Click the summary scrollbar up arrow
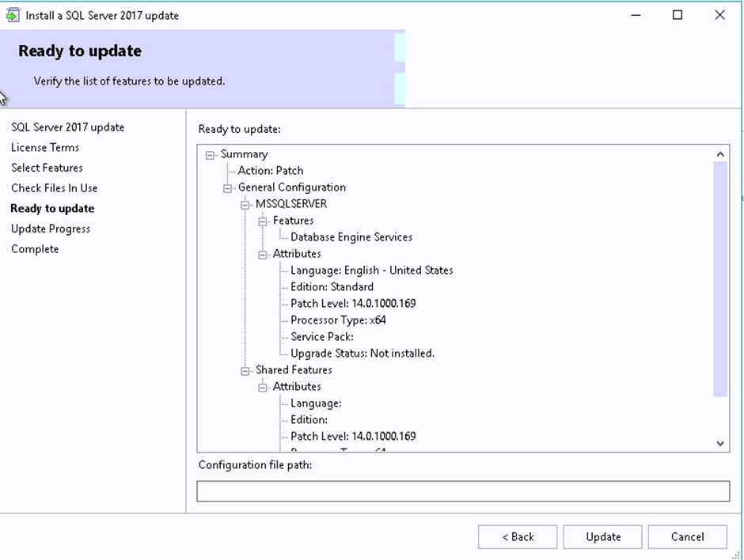Viewport: 744px width, 560px height. pos(720,154)
